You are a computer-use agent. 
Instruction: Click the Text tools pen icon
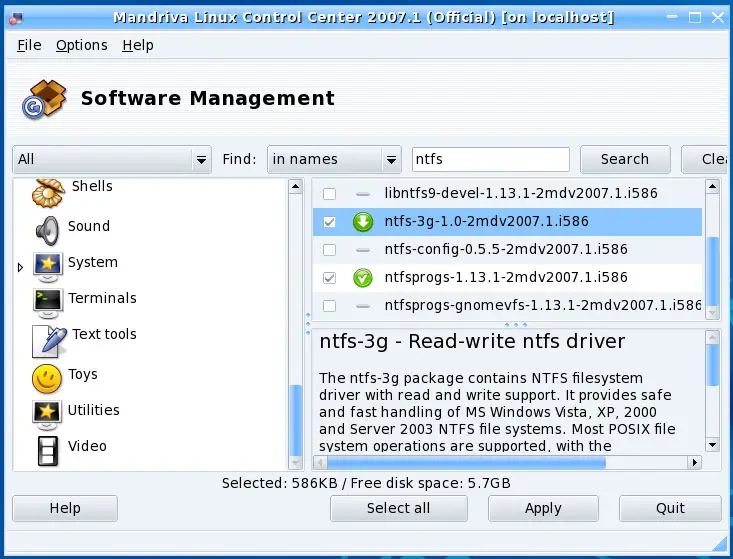[x=49, y=341]
